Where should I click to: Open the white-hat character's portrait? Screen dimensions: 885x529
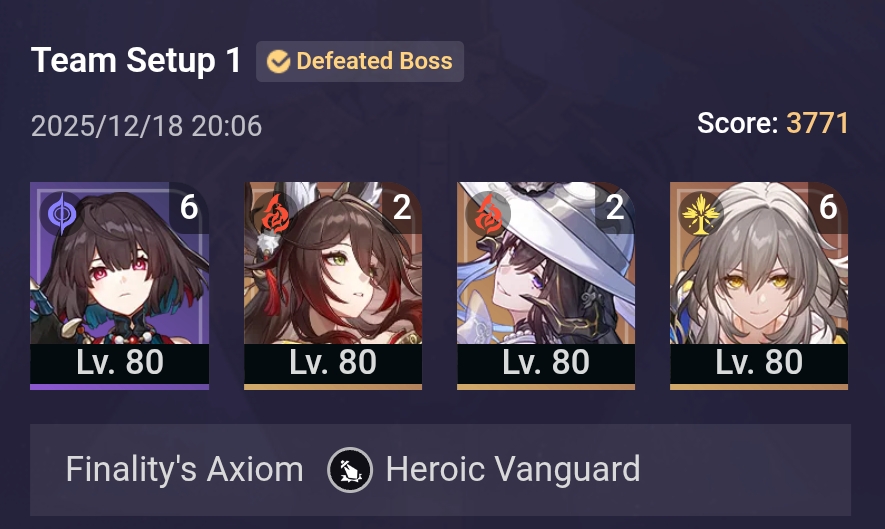click(x=546, y=263)
